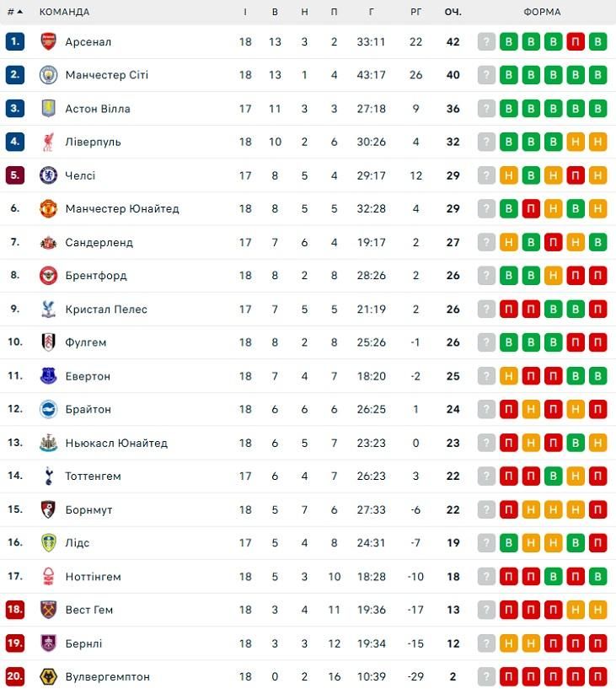Click the position 20 relegation badge
The image size is (616, 689).
(x=15, y=676)
